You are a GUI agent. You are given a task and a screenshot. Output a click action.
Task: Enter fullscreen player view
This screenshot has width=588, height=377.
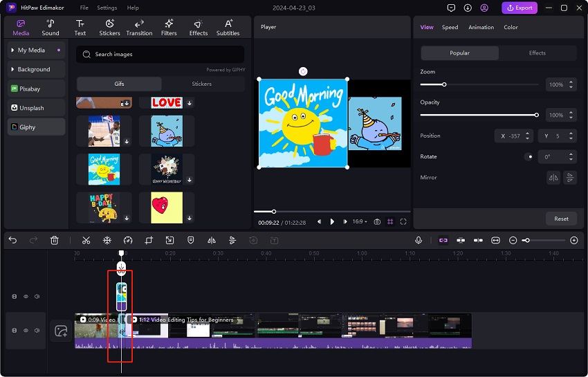click(403, 222)
